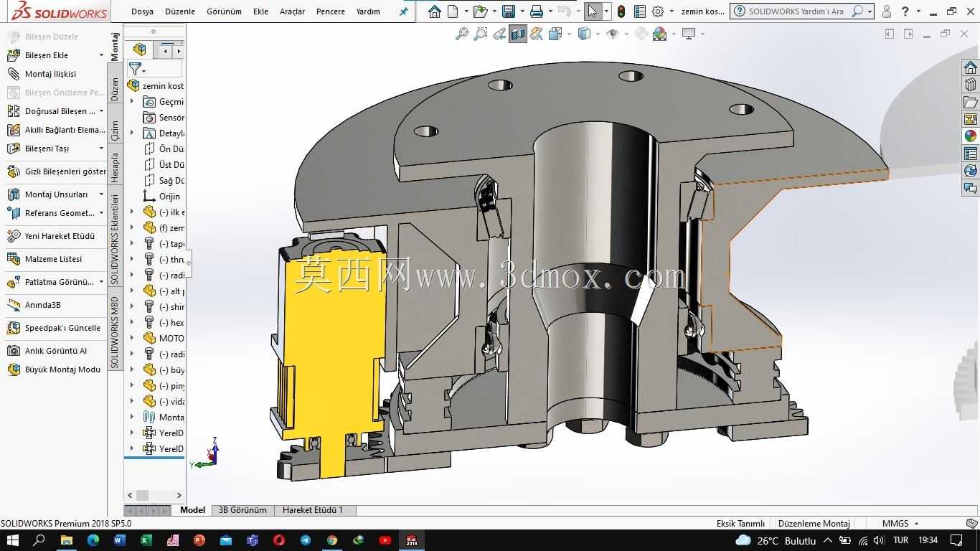This screenshot has height=551, width=980.
Task: Create a new document with the New icon
Action: tap(453, 11)
